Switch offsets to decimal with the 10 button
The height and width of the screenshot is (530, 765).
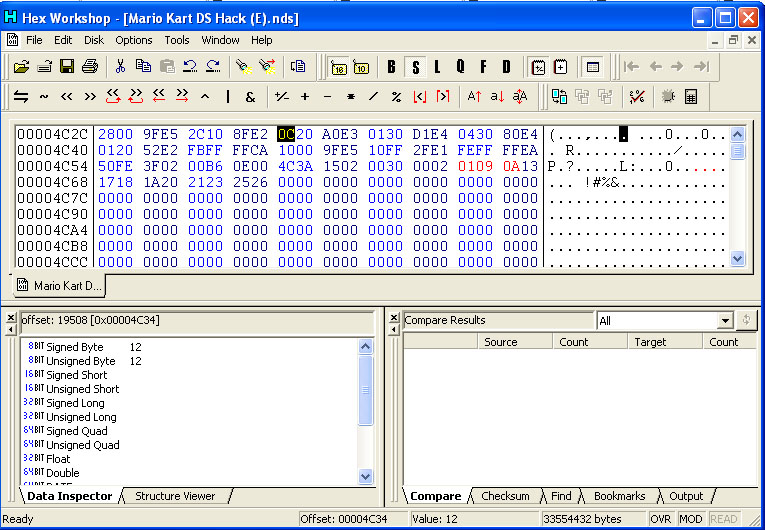point(361,67)
